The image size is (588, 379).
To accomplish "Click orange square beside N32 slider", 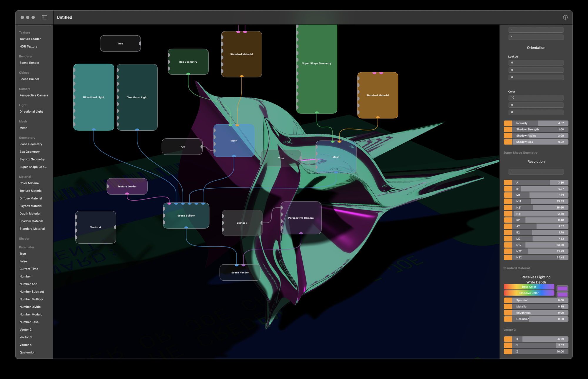I will (508, 257).
